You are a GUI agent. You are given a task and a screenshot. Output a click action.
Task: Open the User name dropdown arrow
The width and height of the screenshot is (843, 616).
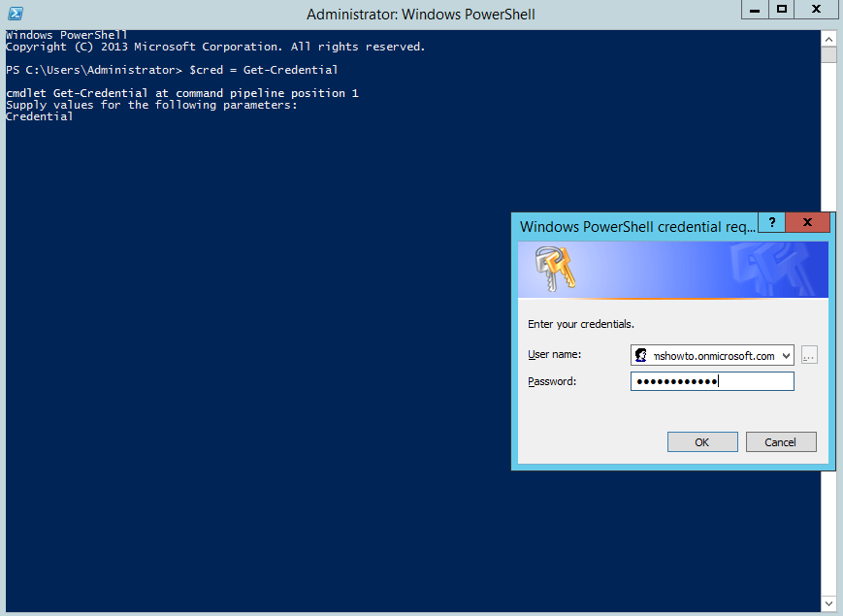[x=786, y=355]
